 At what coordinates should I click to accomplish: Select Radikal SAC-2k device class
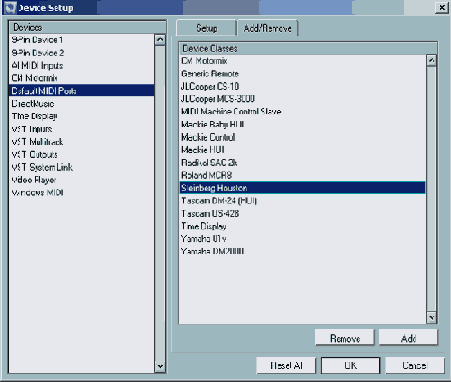302,163
